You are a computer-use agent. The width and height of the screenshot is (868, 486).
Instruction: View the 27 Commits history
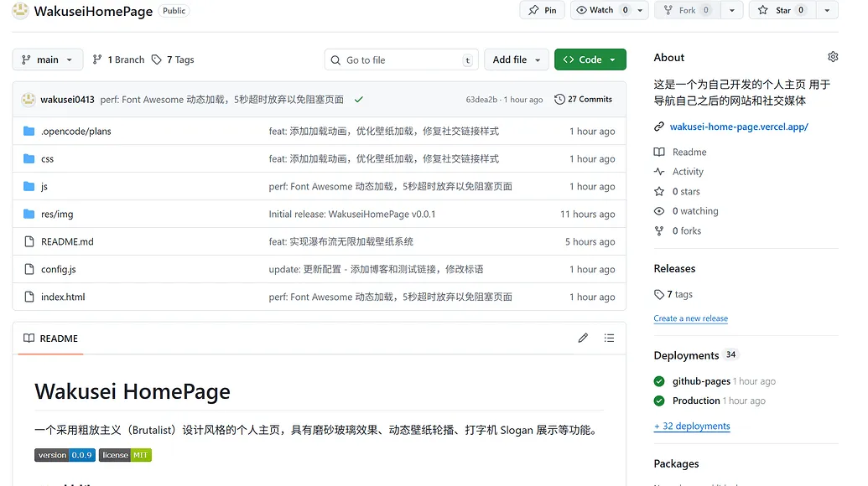pyautogui.click(x=584, y=100)
